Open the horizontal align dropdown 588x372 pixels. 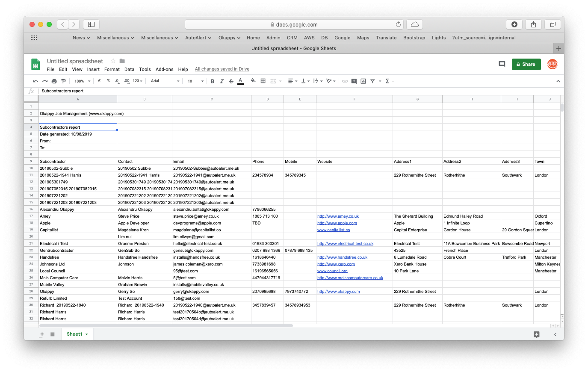(x=292, y=81)
